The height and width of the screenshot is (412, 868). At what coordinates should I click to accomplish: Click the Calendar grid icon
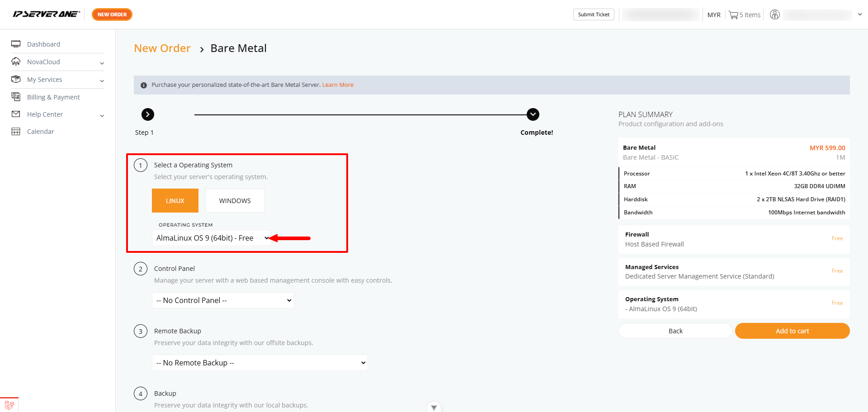point(16,132)
